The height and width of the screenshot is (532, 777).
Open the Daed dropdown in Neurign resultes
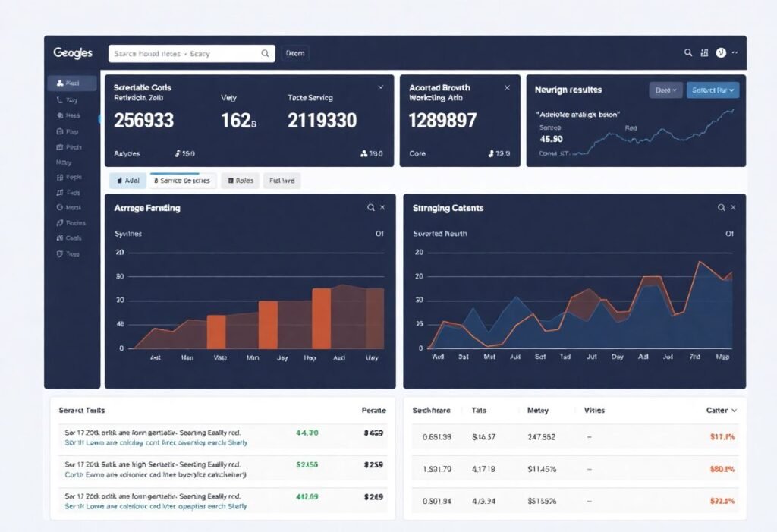(665, 90)
